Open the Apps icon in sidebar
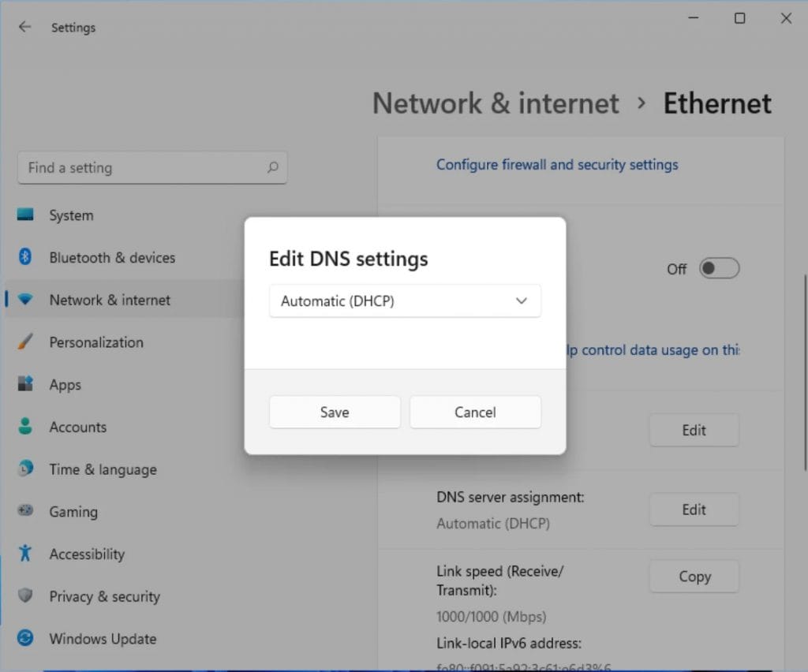 point(25,385)
